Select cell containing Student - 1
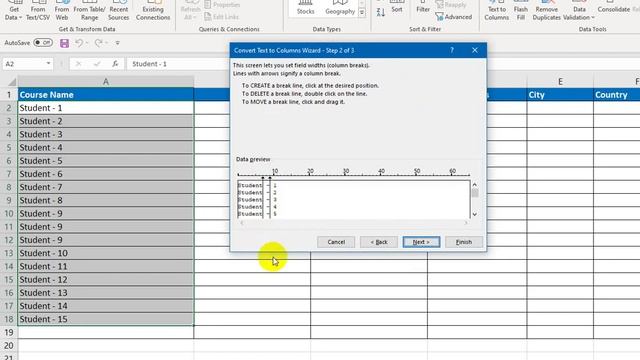The height and width of the screenshot is (360, 640). (x=106, y=108)
